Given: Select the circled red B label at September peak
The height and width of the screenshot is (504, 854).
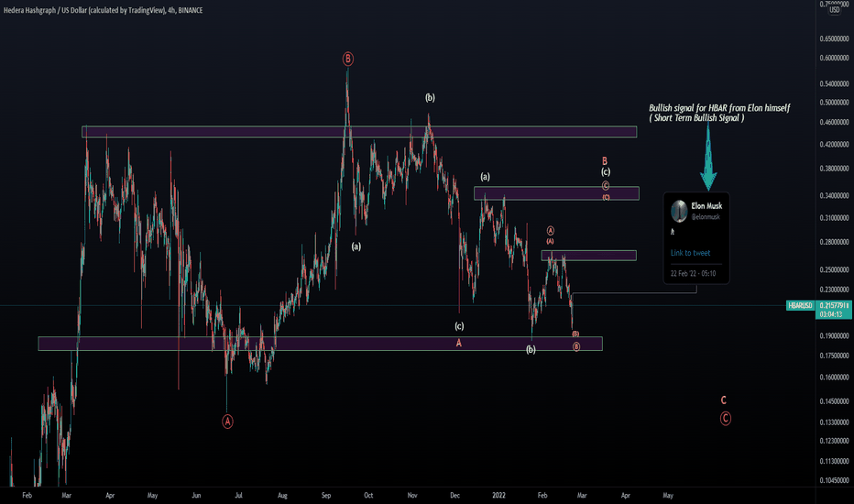Looking at the screenshot, I should point(347,59).
